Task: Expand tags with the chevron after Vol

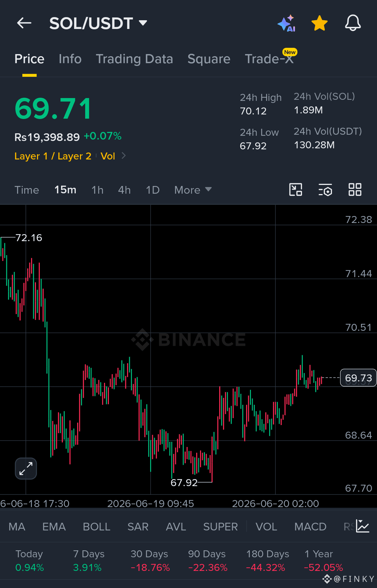Action: (124, 156)
